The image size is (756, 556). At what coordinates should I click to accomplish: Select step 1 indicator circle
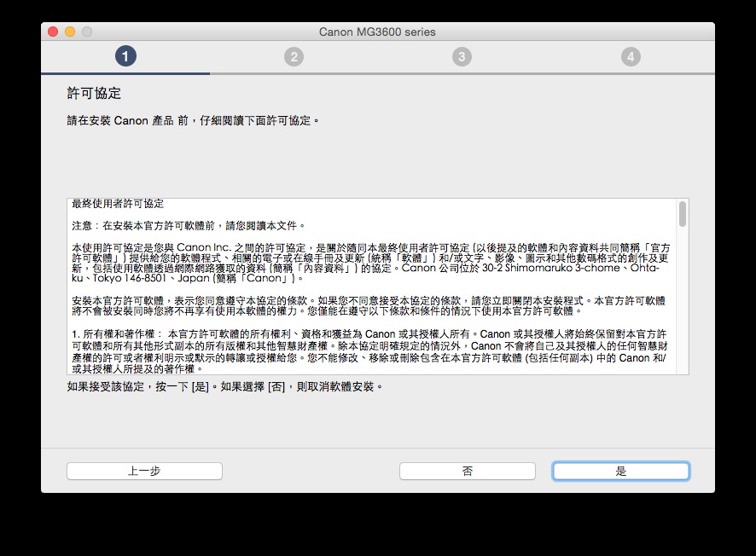(x=125, y=56)
